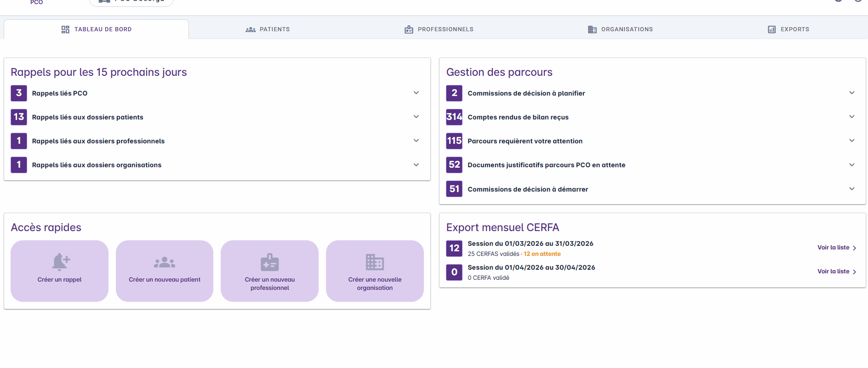
Task: Click the bell icon to create a rappel
Action: 60,261
